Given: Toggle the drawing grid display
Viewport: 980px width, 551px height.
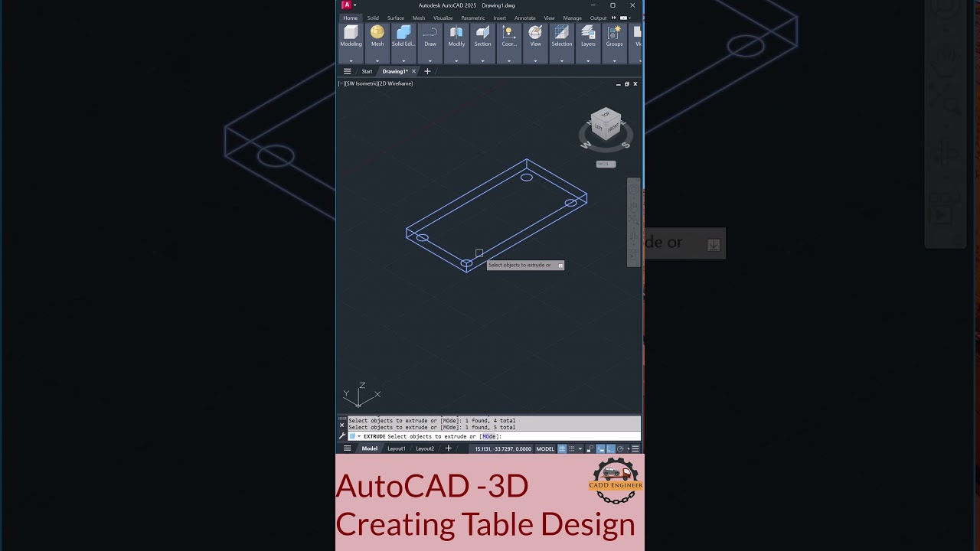Looking at the screenshot, I should point(562,448).
